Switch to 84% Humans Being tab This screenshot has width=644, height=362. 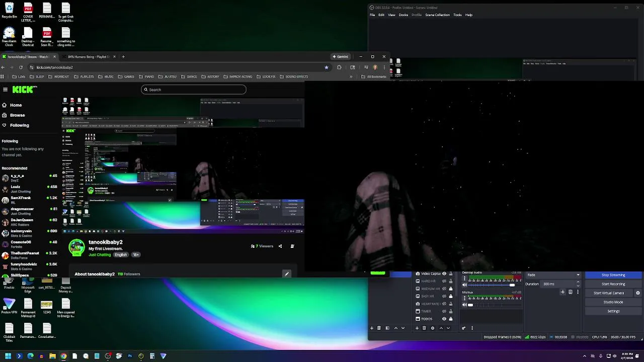coord(89,57)
